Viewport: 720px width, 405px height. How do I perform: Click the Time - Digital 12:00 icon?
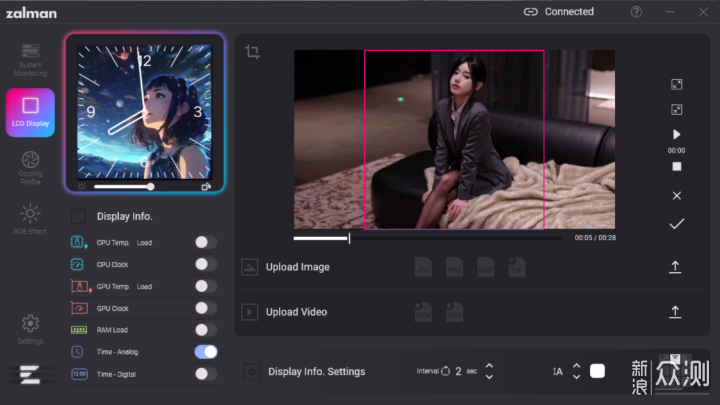point(79,374)
